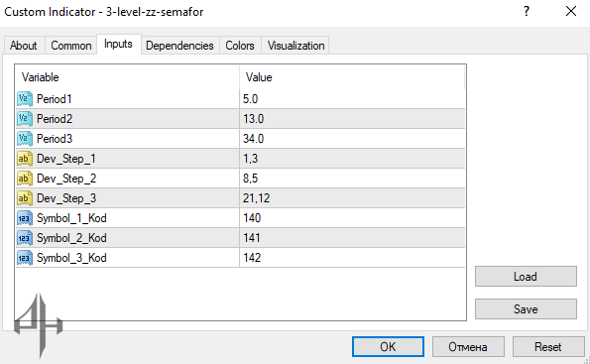The height and width of the screenshot is (364, 590).
Task: Click the Period1 double-type icon
Action: (25, 99)
